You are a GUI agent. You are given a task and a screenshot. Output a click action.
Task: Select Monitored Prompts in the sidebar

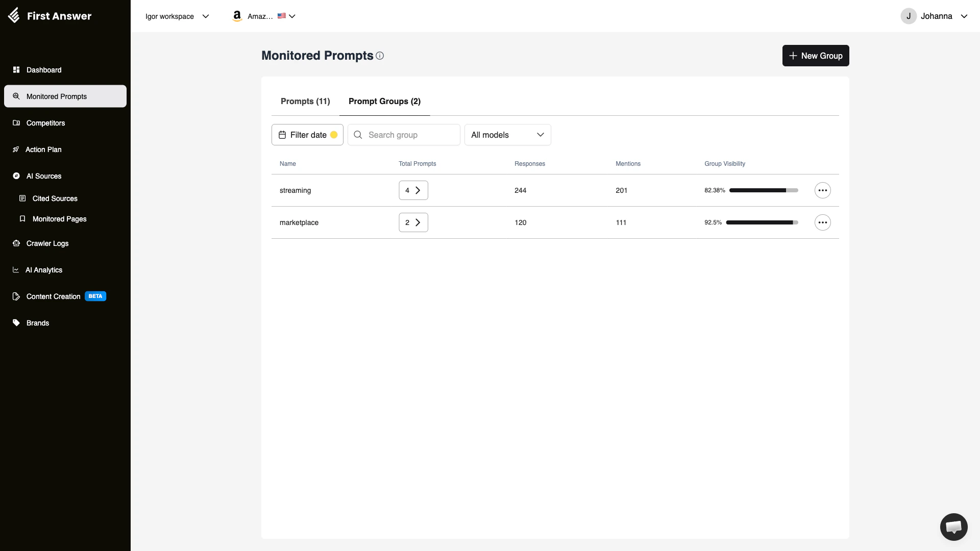tap(56, 96)
